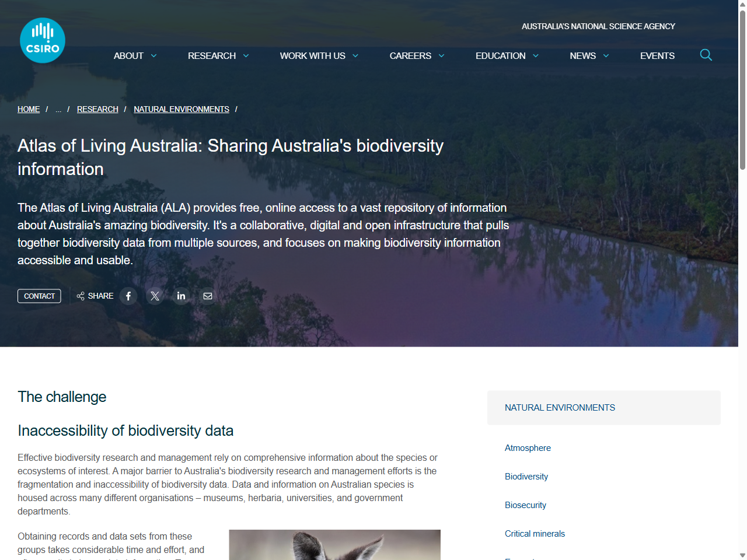
Task: Open the Critical minerals sidebar link
Action: pos(535,534)
